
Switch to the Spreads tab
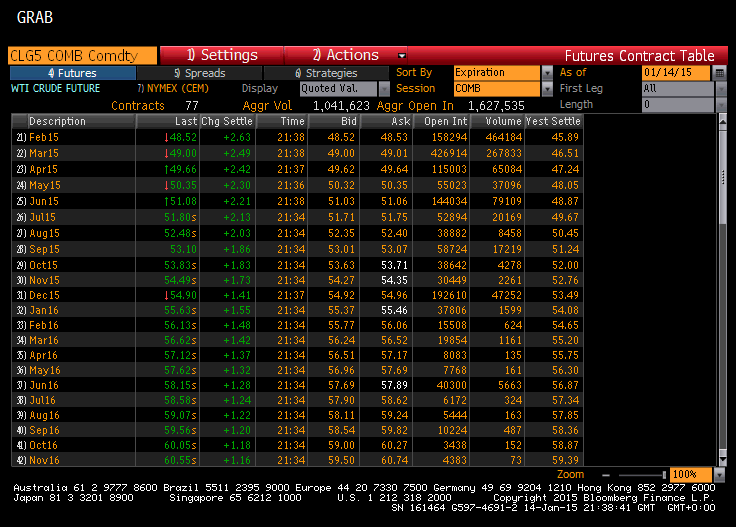tap(200, 73)
